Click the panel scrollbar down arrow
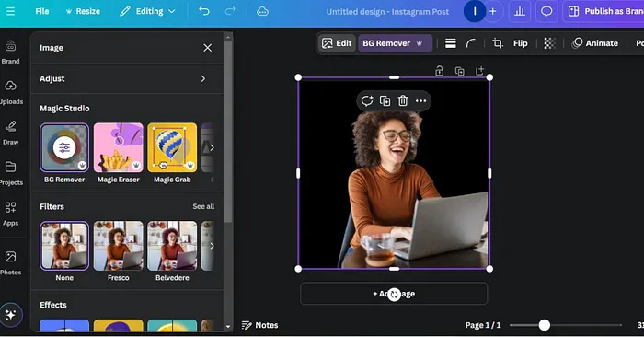Image resolution: width=644 pixels, height=337 pixels. point(228,327)
